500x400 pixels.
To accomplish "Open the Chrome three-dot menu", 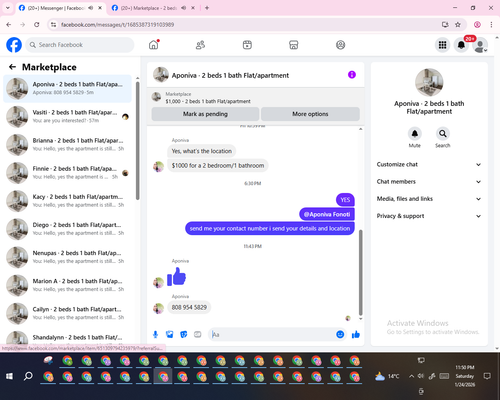I will pos(491,24).
